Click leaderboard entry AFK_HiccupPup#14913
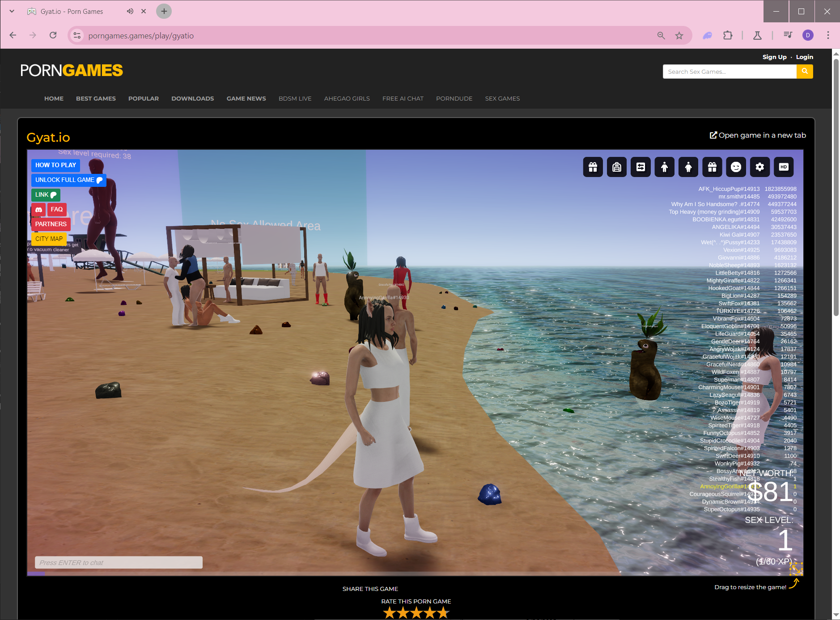Viewport: 840px width, 620px height. coord(729,189)
